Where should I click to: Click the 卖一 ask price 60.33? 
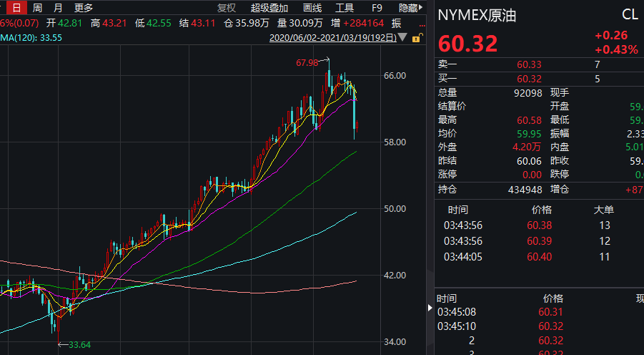[530, 65]
